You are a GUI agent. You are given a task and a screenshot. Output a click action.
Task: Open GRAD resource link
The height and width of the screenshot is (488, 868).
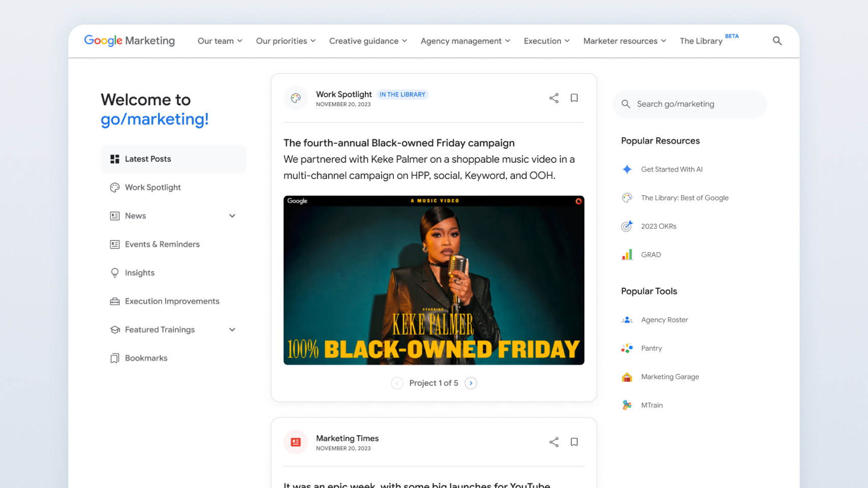(651, 255)
